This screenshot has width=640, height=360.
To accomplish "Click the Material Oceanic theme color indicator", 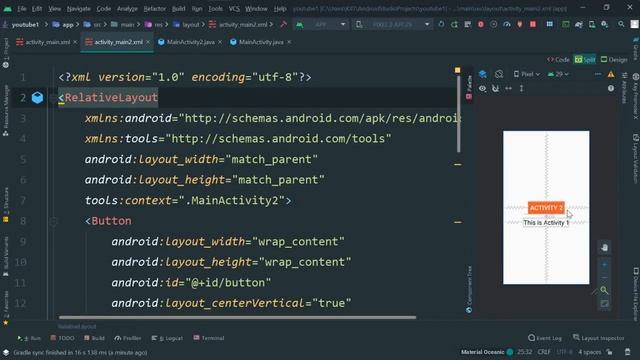I will (x=510, y=352).
